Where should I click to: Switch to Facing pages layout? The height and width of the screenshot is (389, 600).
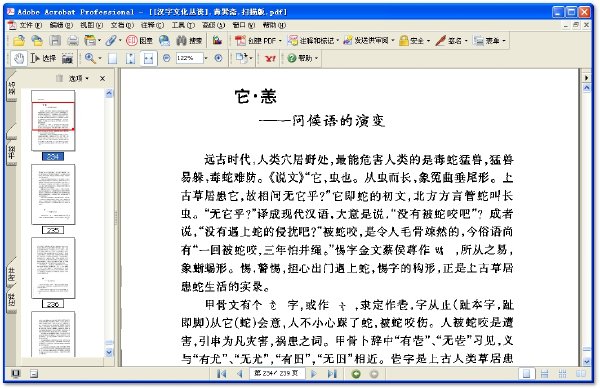[581, 374]
